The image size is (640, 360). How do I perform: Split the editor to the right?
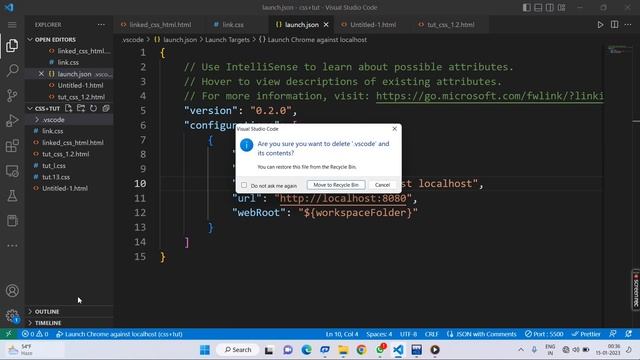(614, 24)
